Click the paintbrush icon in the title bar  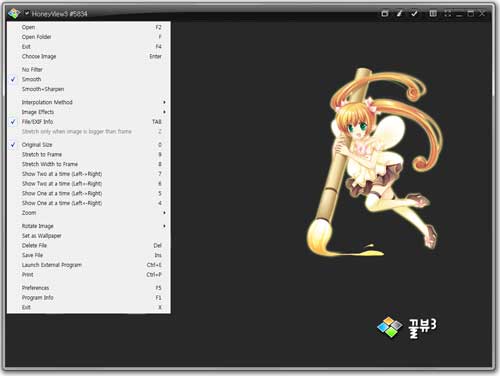(x=399, y=13)
